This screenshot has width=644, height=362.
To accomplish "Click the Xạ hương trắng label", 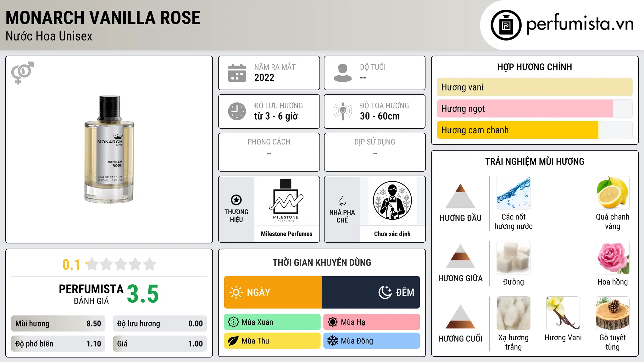I will [514, 342].
